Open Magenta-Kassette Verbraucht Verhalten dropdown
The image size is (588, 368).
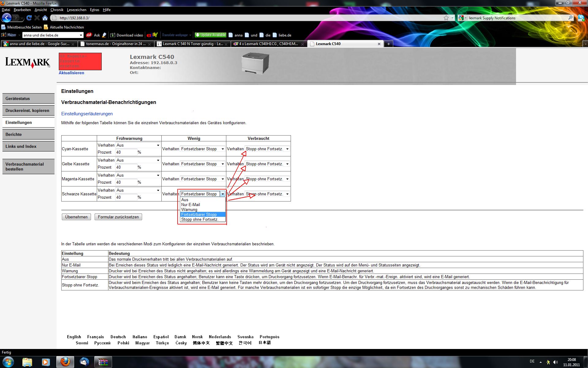[x=267, y=179]
